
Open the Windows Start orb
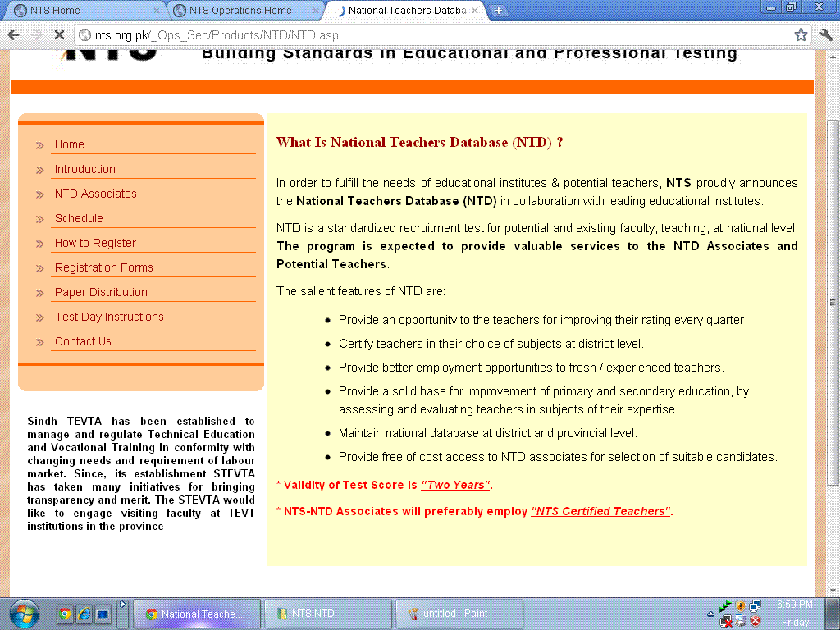(24, 614)
